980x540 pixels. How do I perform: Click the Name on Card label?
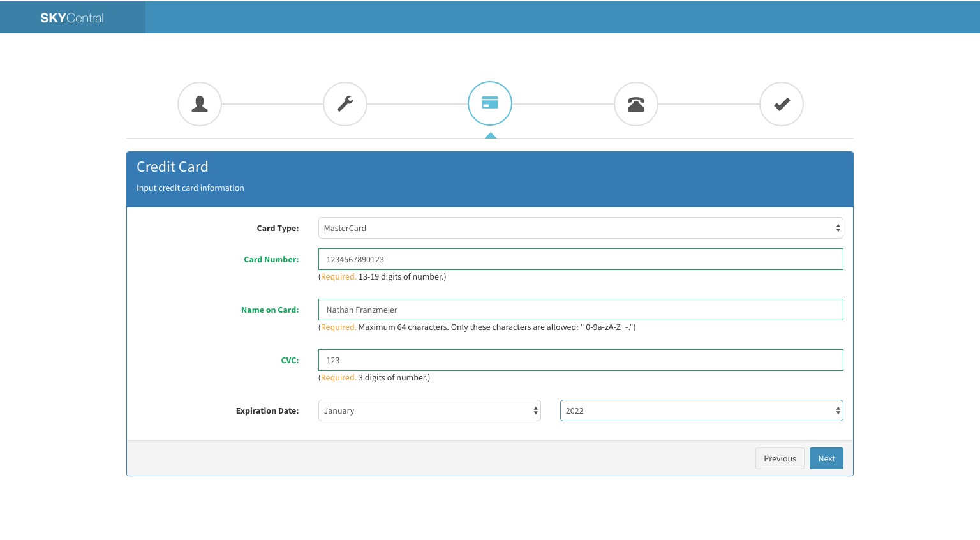tap(270, 310)
